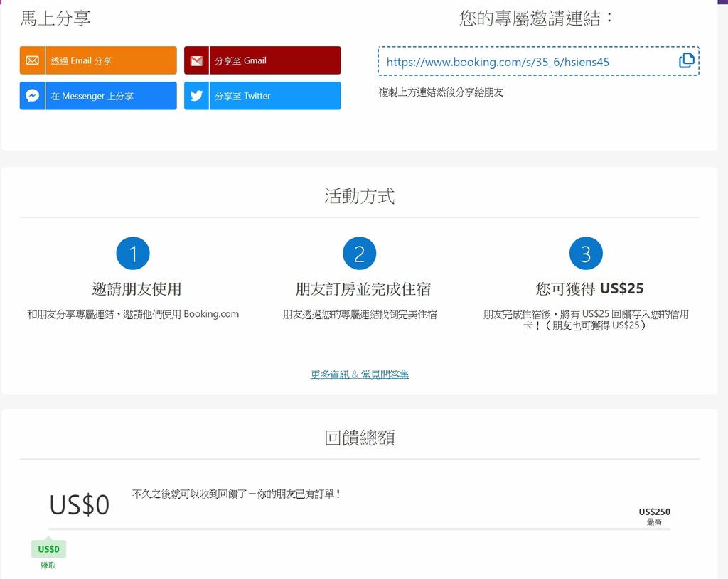Copy the invite link with the copy icon
This screenshot has height=579, width=728.
(687, 60)
